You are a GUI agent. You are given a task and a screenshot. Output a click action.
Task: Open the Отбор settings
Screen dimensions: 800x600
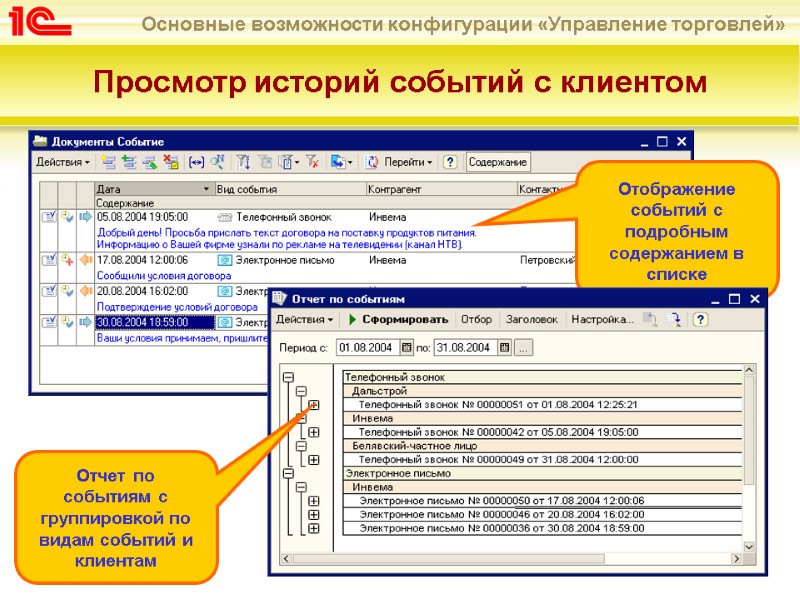click(478, 319)
